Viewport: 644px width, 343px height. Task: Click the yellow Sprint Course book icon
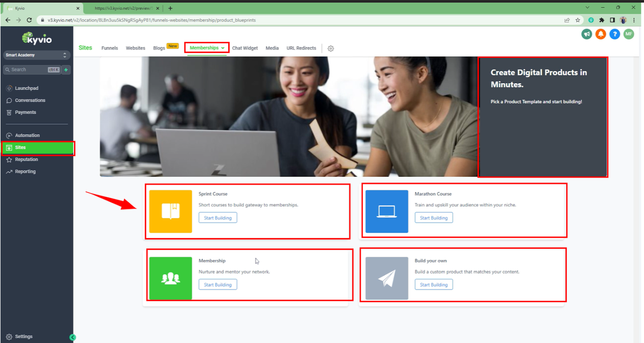coord(171,211)
